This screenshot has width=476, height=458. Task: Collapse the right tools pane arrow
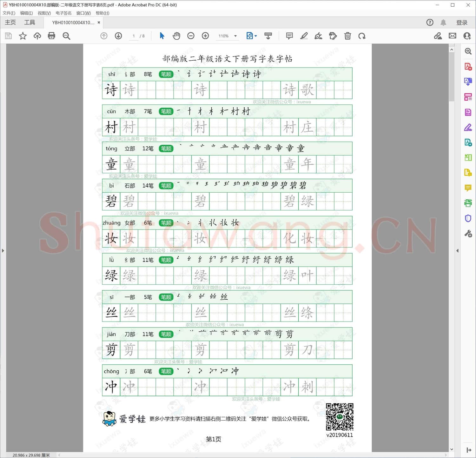point(457,251)
